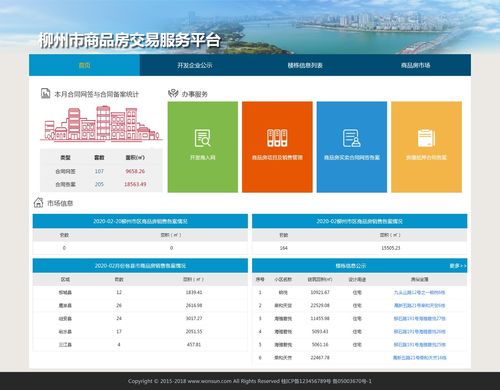
Task: Click the building area value 22529.08
Action: [x=320, y=305]
